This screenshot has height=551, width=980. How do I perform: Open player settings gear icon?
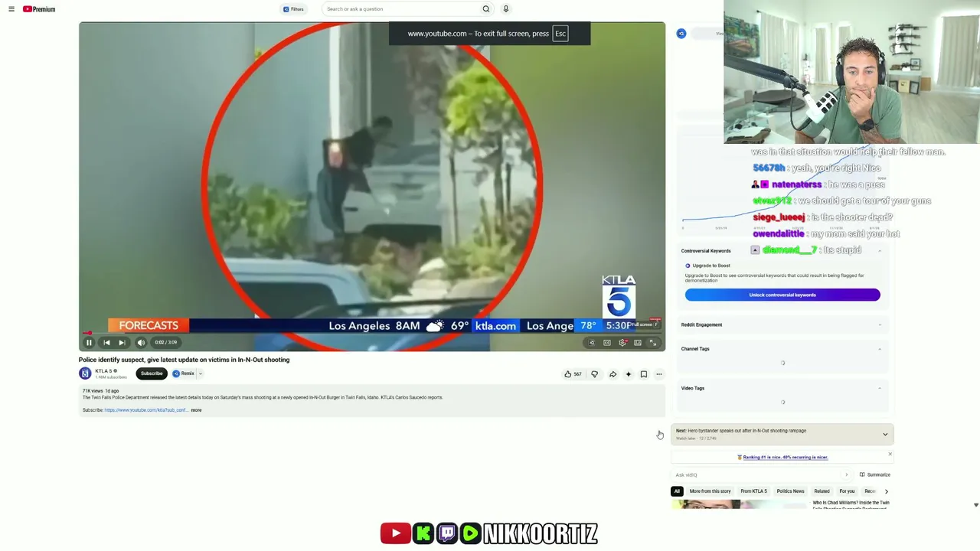click(x=622, y=343)
